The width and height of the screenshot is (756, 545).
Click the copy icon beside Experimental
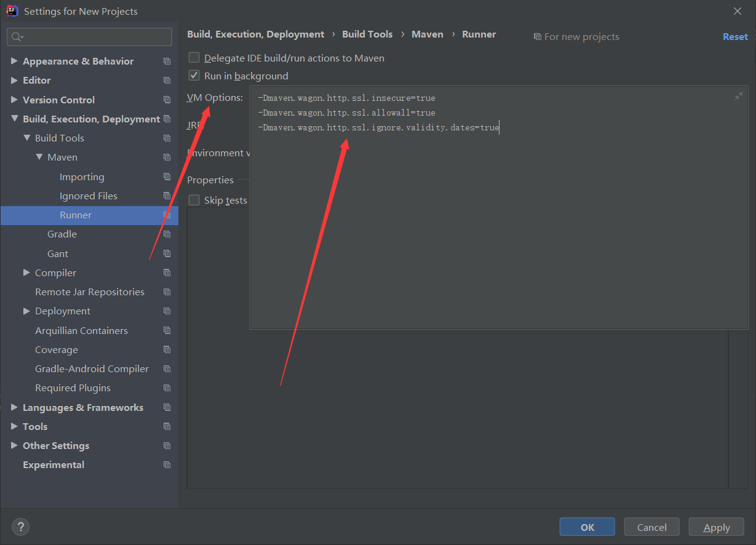167,465
